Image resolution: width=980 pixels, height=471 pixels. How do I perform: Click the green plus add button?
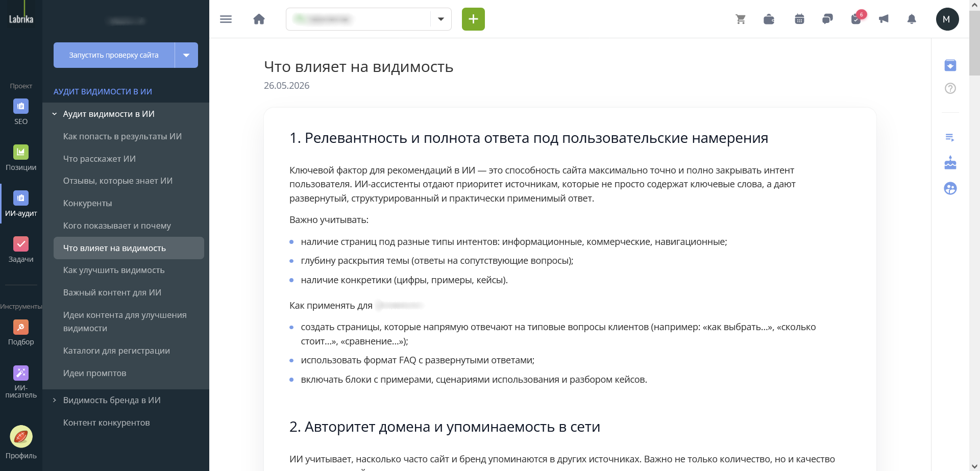click(473, 19)
